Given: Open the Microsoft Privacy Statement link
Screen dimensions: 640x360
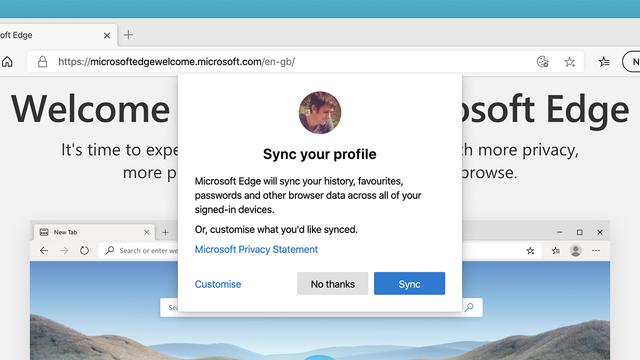Looking at the screenshot, I should (x=256, y=249).
